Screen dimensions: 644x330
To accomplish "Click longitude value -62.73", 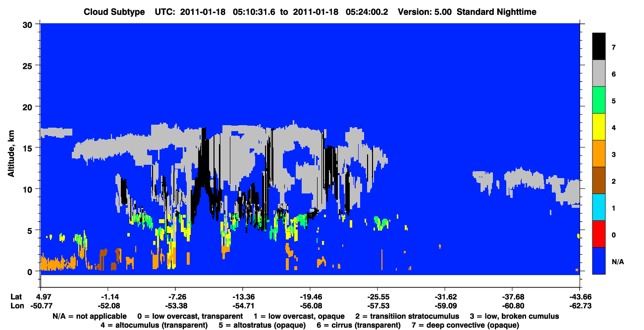I will [580, 305].
